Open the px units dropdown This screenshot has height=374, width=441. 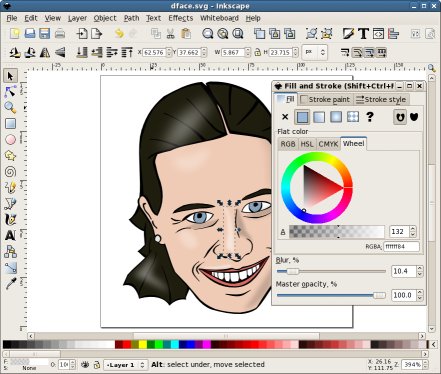(x=315, y=52)
